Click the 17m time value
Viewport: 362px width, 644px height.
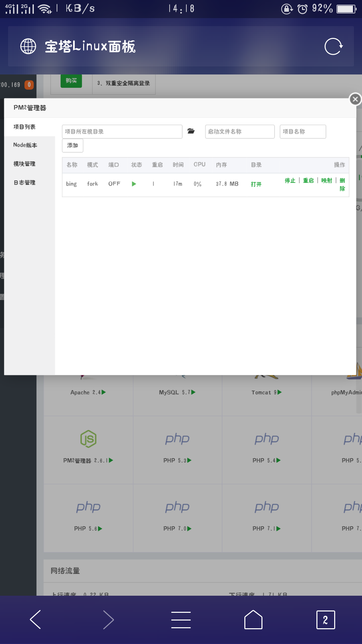point(178,184)
